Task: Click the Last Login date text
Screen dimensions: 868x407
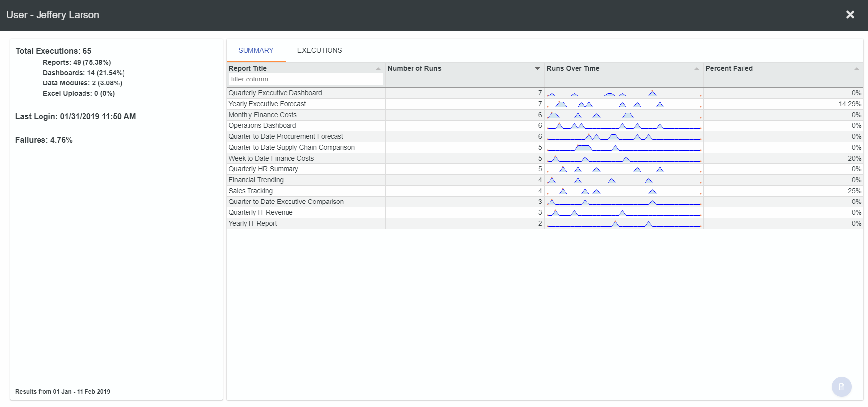Action: (x=76, y=116)
